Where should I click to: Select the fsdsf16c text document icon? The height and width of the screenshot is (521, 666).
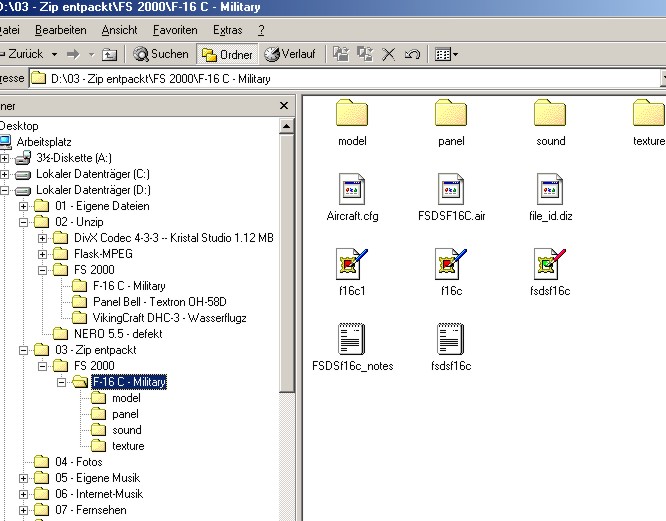click(451, 339)
